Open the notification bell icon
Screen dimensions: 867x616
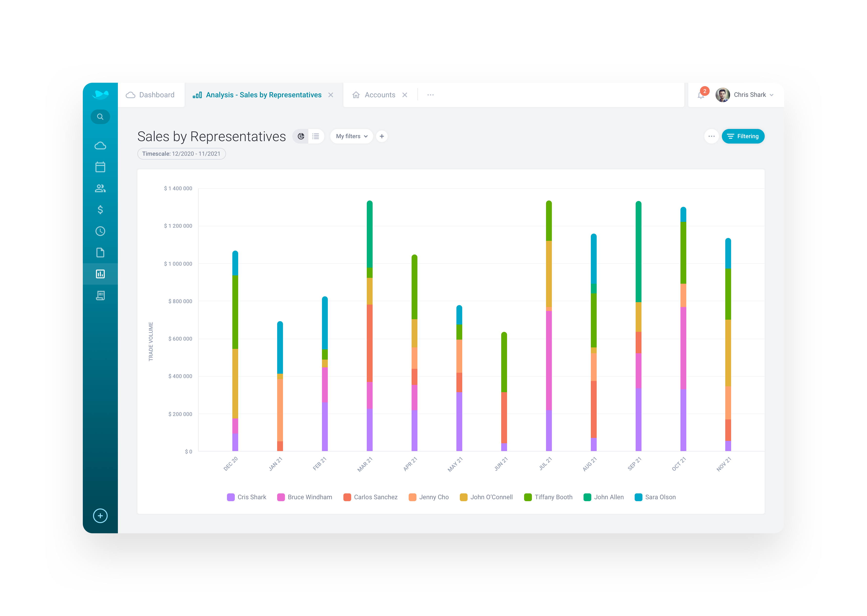coord(701,95)
